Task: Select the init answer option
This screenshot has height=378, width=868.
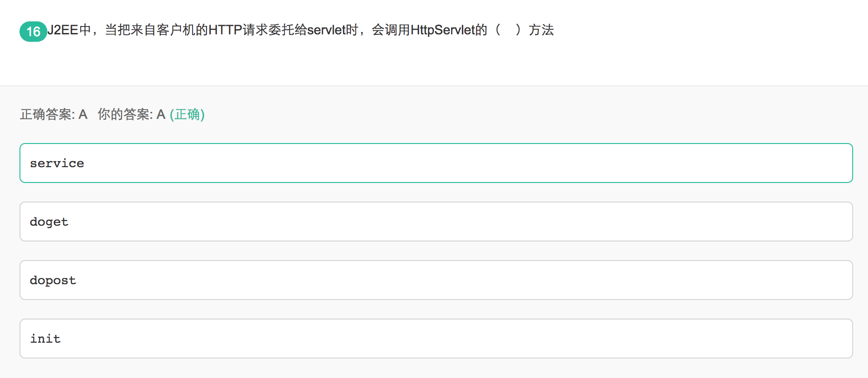Action: pos(436,339)
